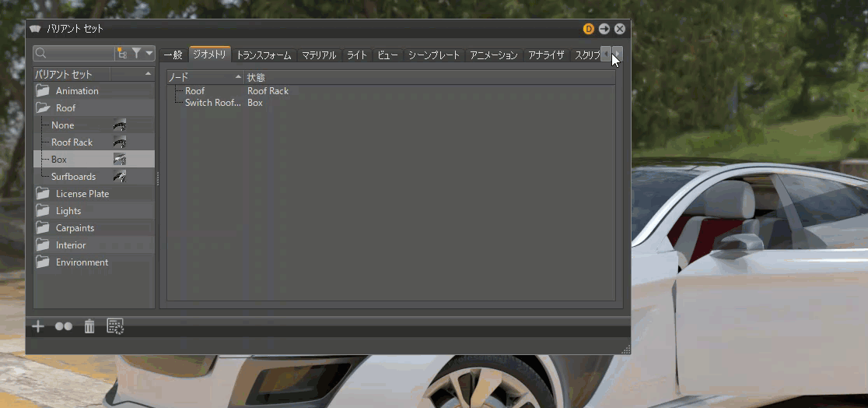Select the ジオメトリ tab
This screenshot has height=408, width=868.
pos(209,54)
